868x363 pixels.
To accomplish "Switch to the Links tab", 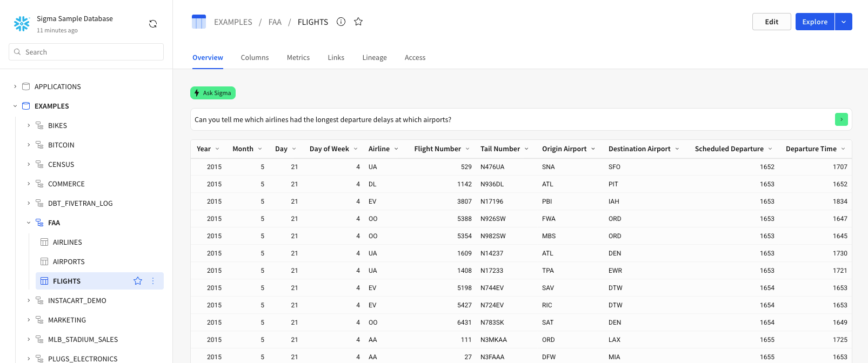I will point(336,58).
